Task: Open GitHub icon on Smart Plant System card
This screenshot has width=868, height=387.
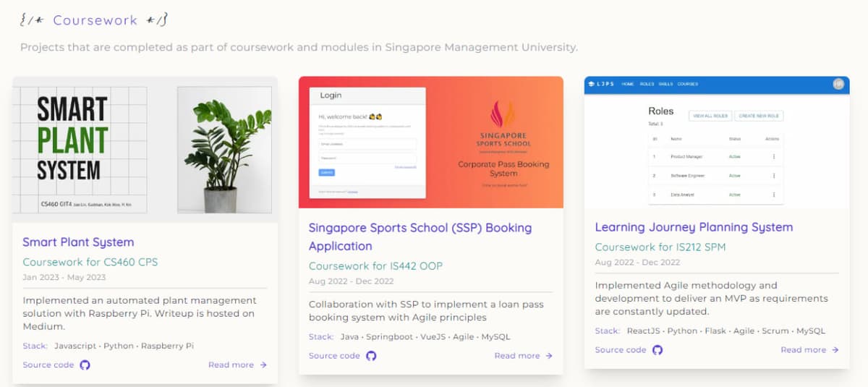Action: [x=85, y=365]
